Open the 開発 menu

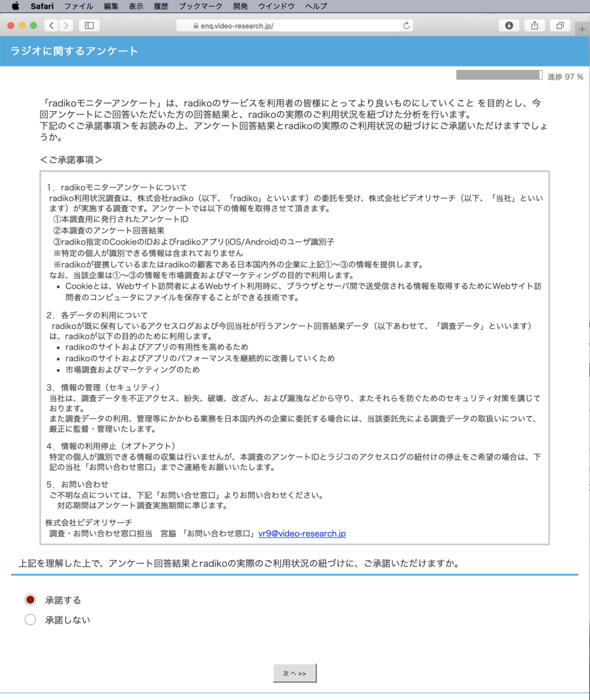tap(240, 6)
